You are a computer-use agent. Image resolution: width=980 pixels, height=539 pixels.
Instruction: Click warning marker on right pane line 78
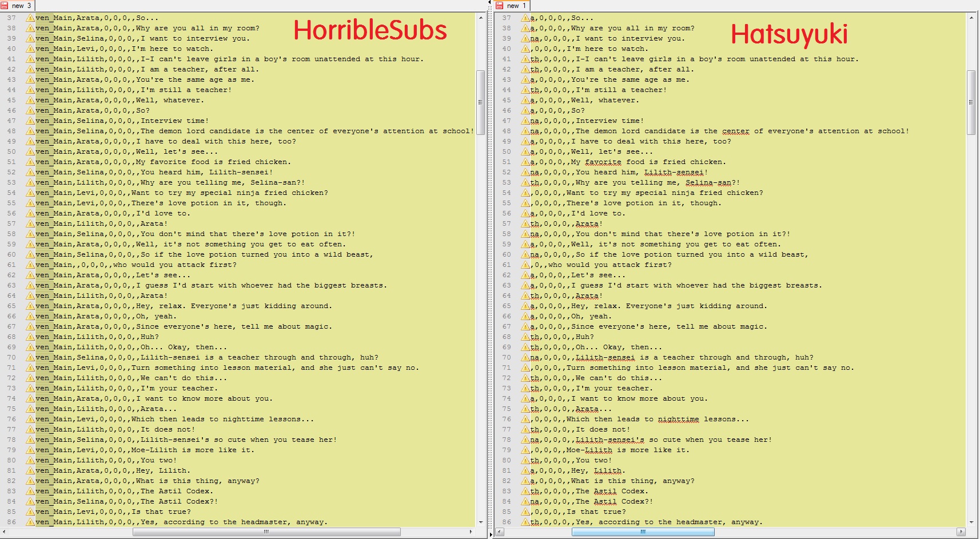coord(525,440)
